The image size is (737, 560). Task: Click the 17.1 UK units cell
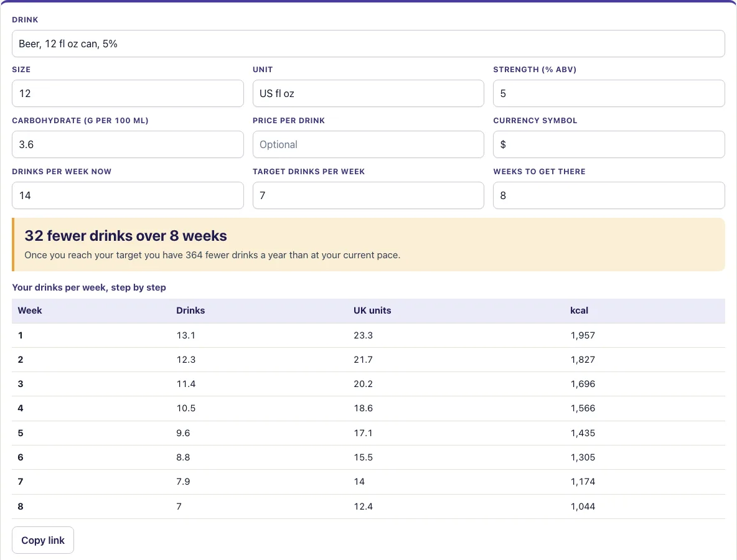[363, 433]
